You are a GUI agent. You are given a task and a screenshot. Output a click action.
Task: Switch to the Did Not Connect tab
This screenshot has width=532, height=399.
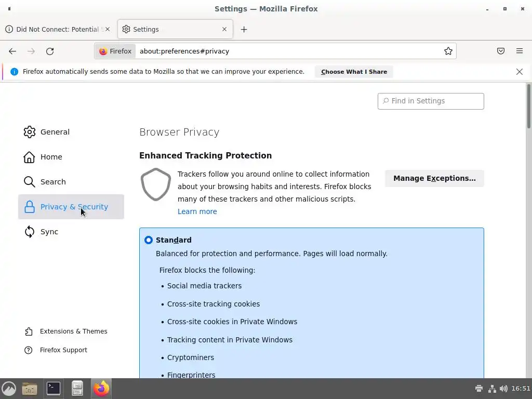[57, 30]
